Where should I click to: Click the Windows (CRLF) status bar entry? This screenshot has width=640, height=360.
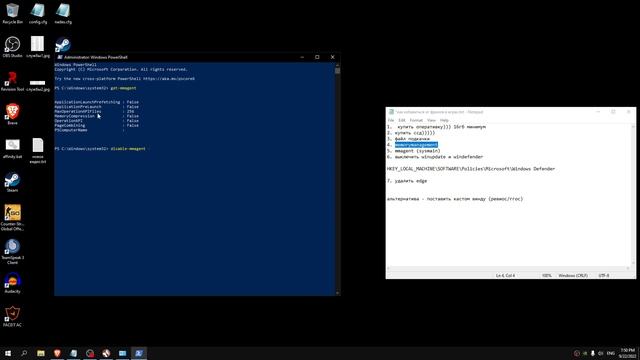tap(573, 276)
